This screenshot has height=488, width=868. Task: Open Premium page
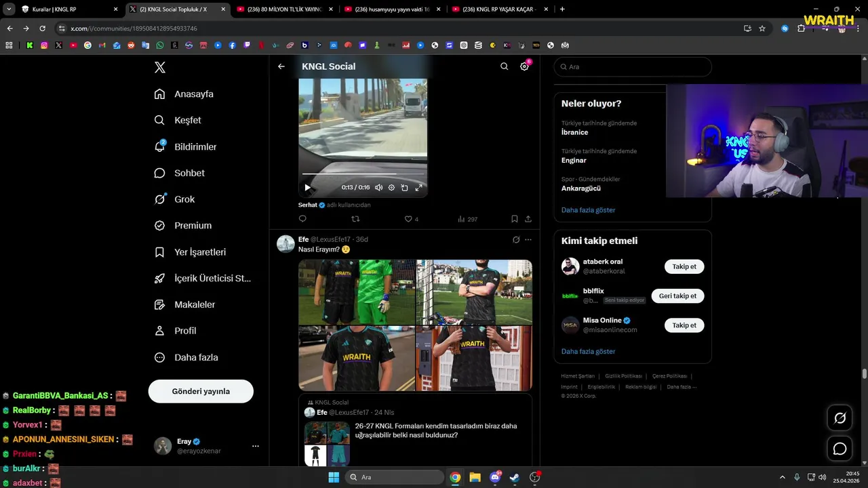183,226
